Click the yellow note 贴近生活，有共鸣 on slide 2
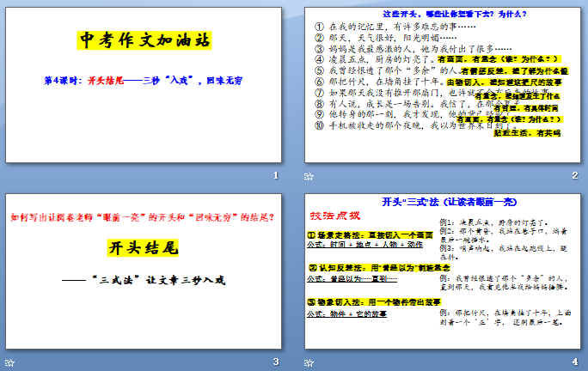The image size is (588, 371). pyautogui.click(x=527, y=132)
